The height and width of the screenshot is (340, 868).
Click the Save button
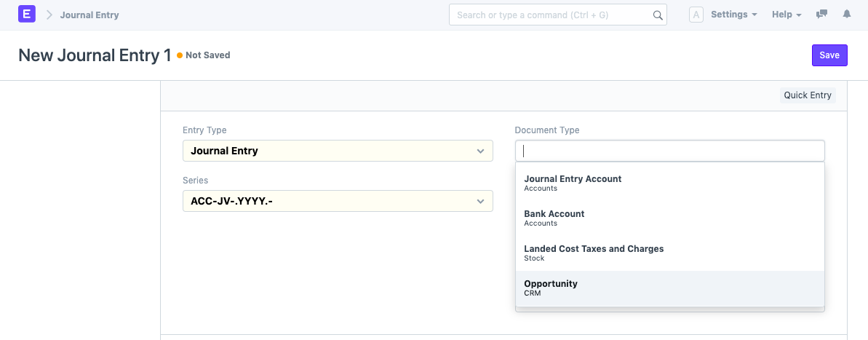[x=829, y=55]
